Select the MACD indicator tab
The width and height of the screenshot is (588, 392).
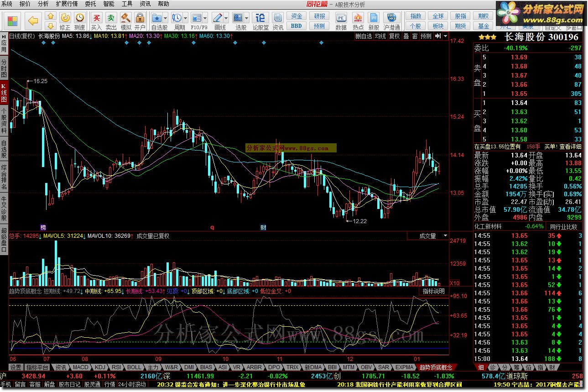(x=81, y=367)
